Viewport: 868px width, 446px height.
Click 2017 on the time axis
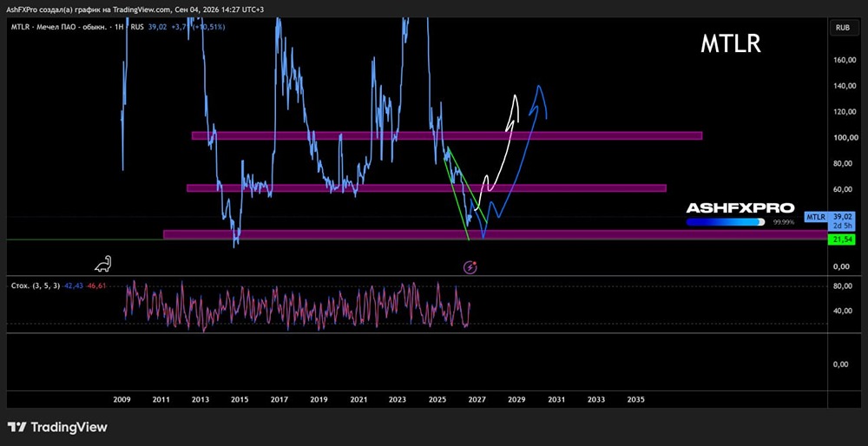pyautogui.click(x=279, y=399)
